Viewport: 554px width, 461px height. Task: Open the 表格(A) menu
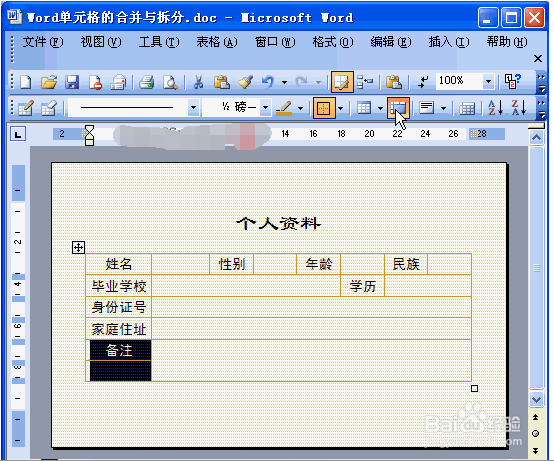click(x=217, y=42)
